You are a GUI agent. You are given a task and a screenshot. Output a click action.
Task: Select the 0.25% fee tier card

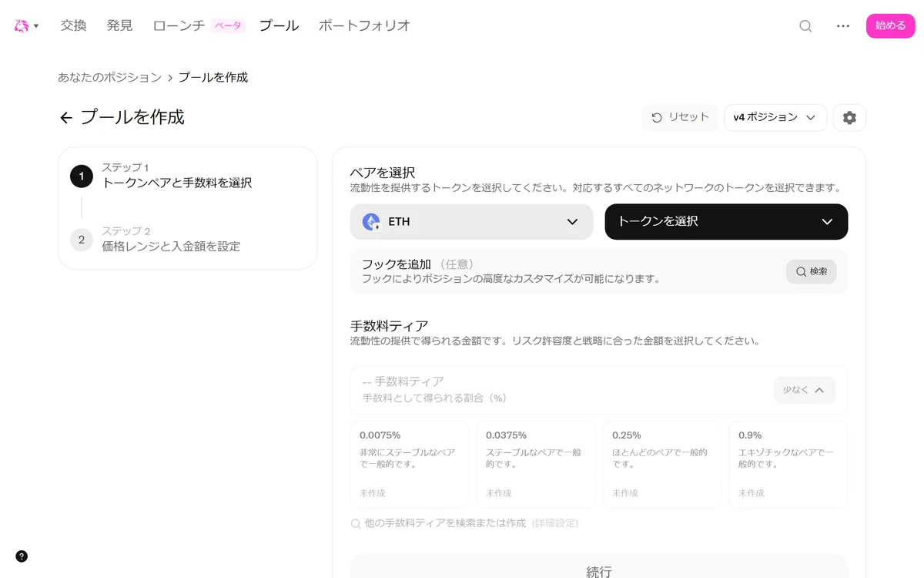tap(662, 464)
